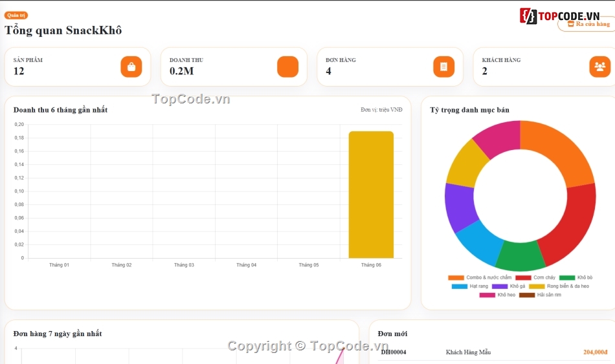Image resolution: width=615 pixels, height=364 pixels.
Task: Click the Tháng 05 axis label
Action: (x=309, y=265)
